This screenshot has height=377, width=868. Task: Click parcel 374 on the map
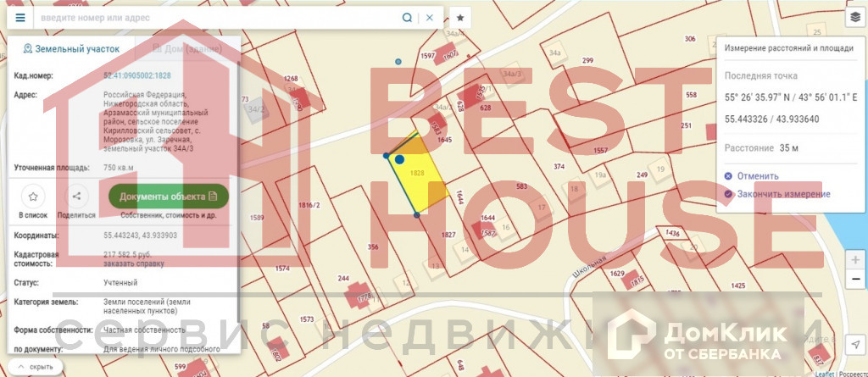tap(559, 166)
